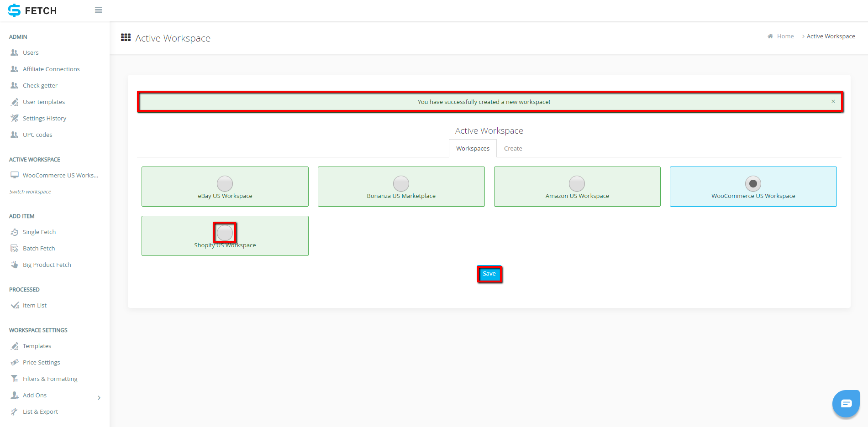
Task: Click the User templates icon
Action: pyautogui.click(x=15, y=102)
